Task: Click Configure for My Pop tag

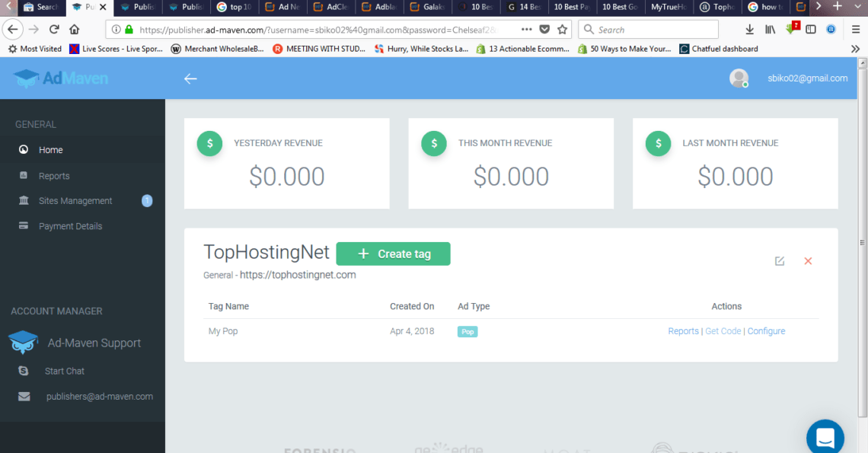Action: pos(766,331)
